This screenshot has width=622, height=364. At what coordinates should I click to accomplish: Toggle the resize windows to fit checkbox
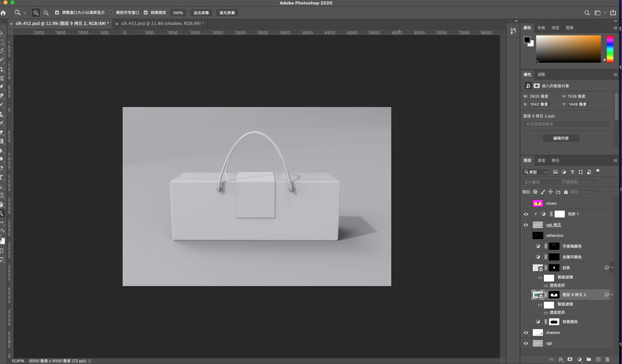[57, 12]
